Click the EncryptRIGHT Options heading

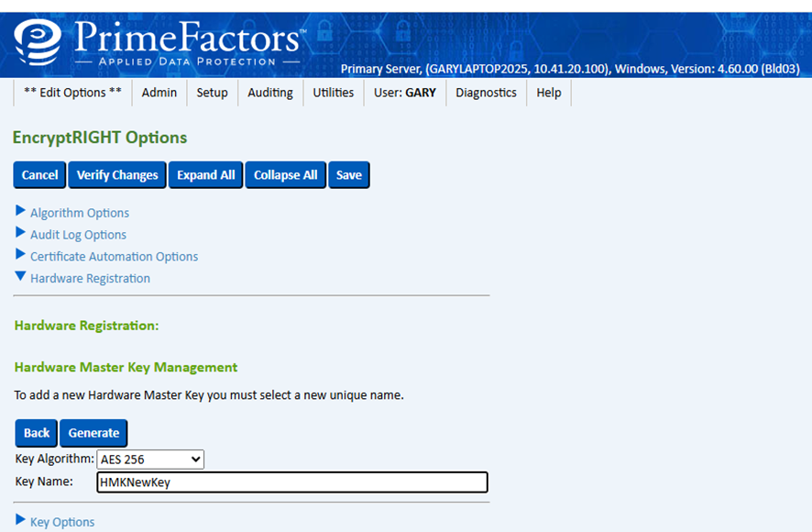[100, 138]
